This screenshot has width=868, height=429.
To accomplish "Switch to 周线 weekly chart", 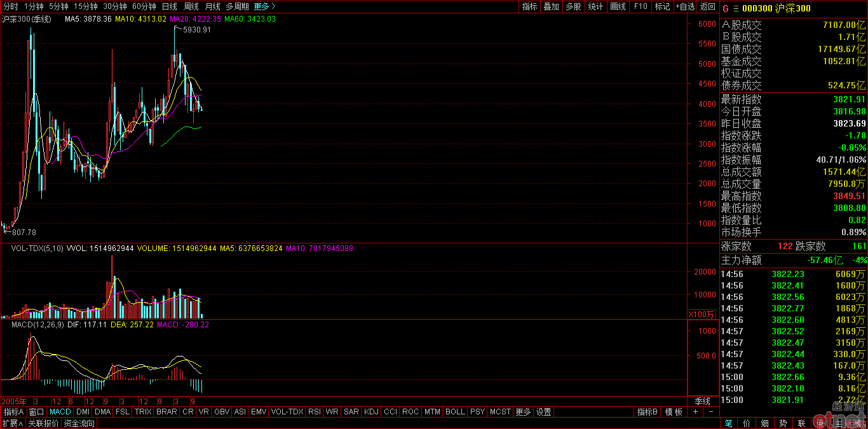I will pos(191,6).
